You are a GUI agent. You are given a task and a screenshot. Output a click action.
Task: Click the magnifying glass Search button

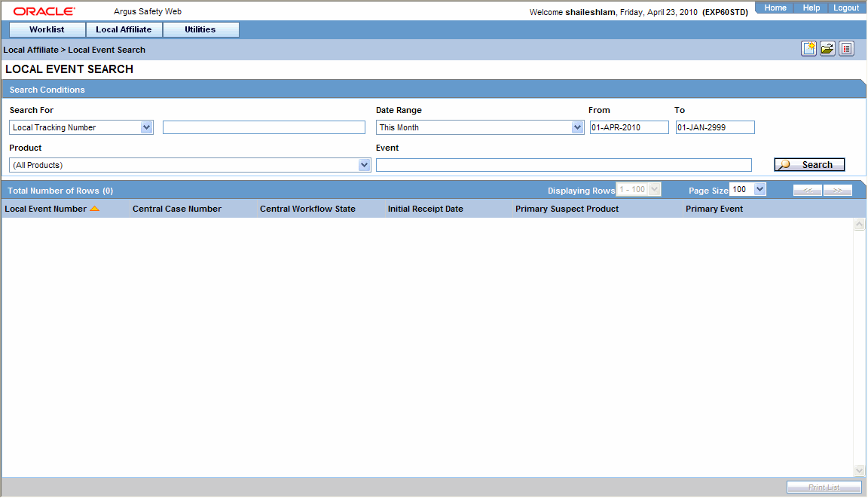click(x=808, y=164)
